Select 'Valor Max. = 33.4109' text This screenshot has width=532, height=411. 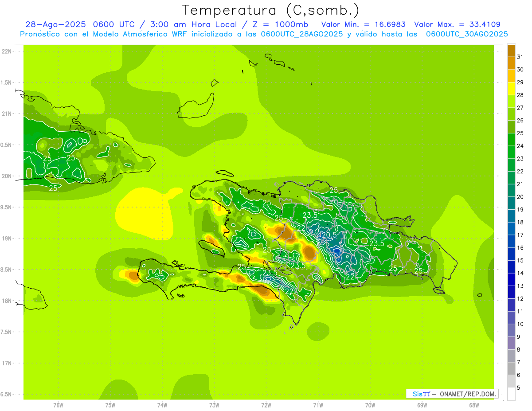[x=458, y=24]
